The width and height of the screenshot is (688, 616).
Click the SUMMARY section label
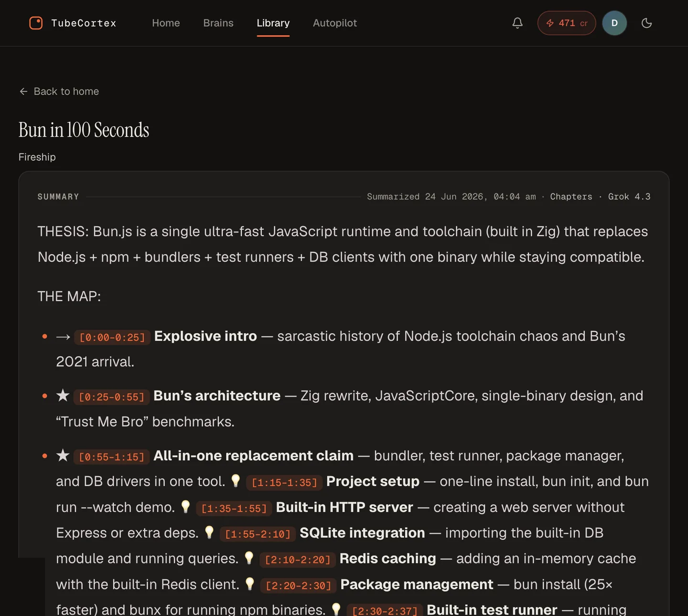pos(58,197)
